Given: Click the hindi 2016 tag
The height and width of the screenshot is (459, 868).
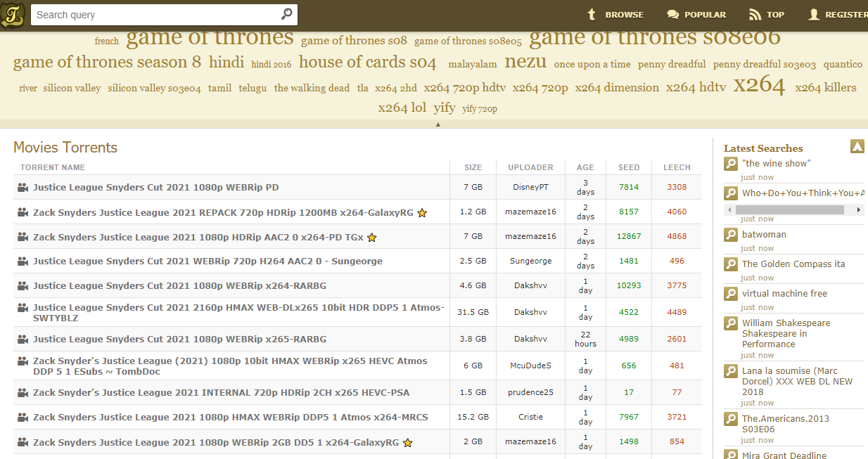Looking at the screenshot, I should pyautogui.click(x=271, y=65).
